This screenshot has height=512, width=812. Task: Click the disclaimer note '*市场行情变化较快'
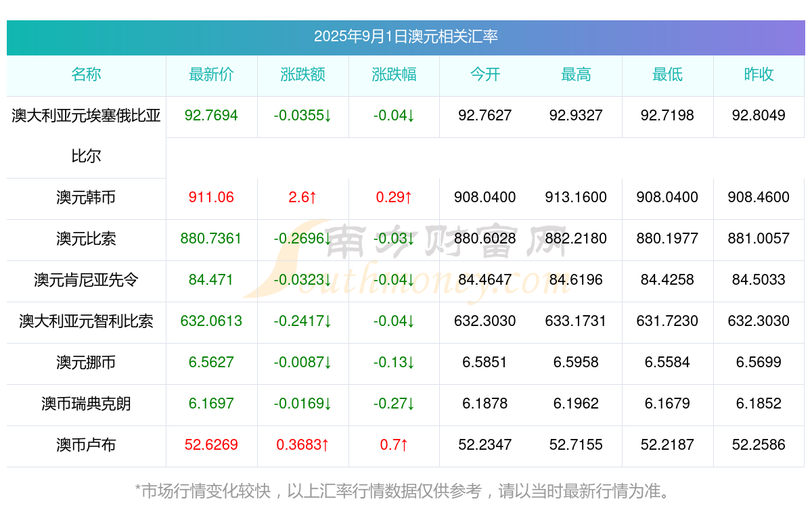(x=204, y=491)
